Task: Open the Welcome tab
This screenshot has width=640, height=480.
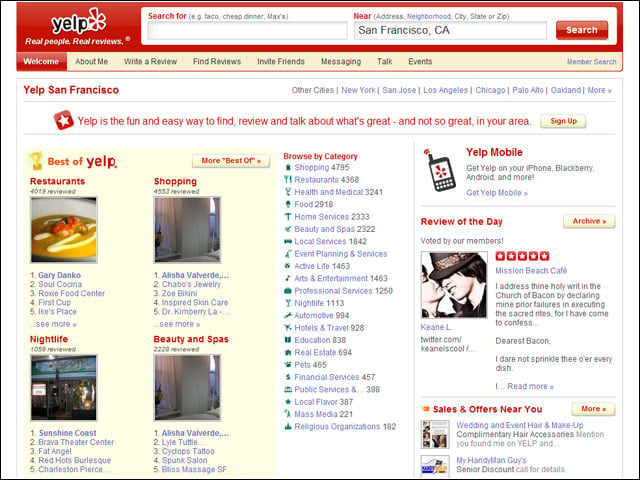Action: 41,62
